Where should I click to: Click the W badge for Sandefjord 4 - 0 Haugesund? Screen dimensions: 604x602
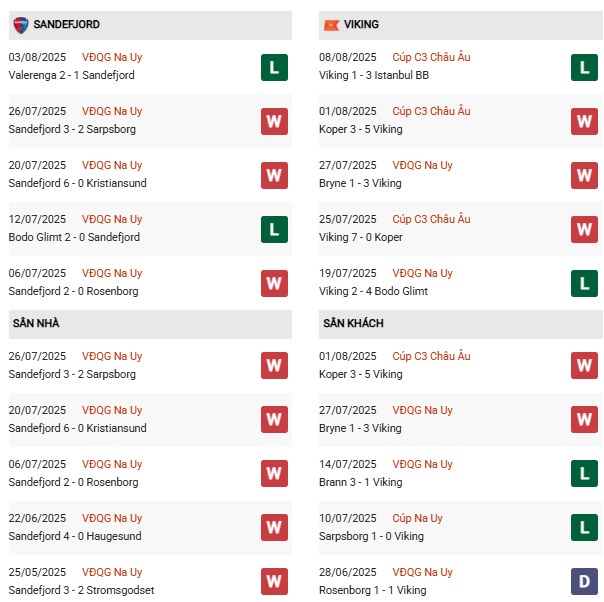[274, 528]
